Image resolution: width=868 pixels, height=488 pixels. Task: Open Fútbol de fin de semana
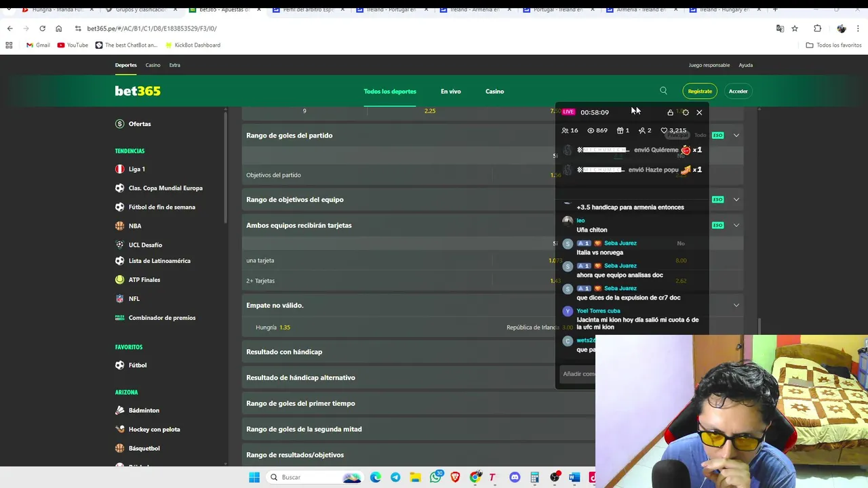tap(162, 207)
